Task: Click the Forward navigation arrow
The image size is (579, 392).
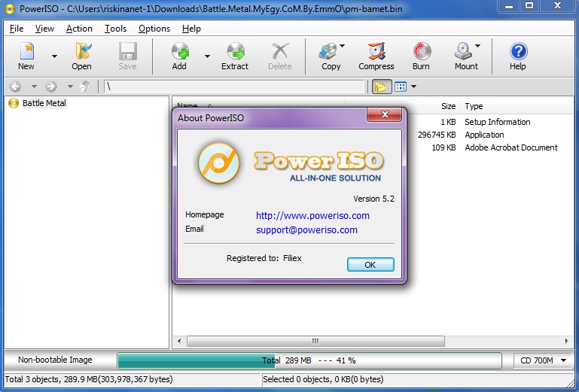Action: coord(51,87)
